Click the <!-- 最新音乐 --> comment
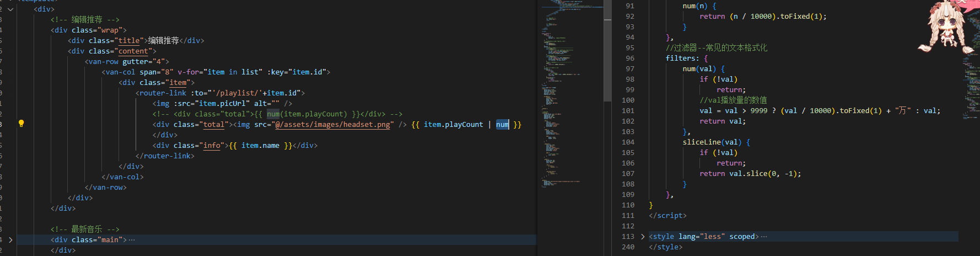Viewport: 980px width, 256px height. pos(85,229)
